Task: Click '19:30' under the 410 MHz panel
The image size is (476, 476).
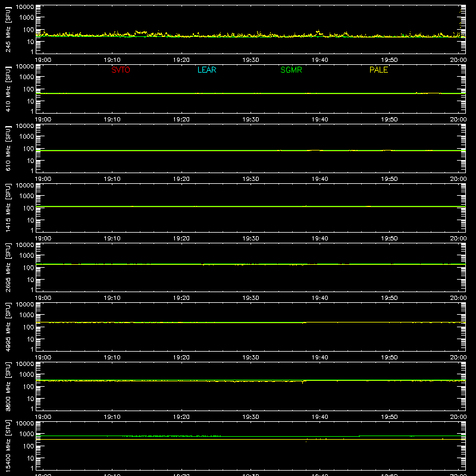Action: coord(250,120)
